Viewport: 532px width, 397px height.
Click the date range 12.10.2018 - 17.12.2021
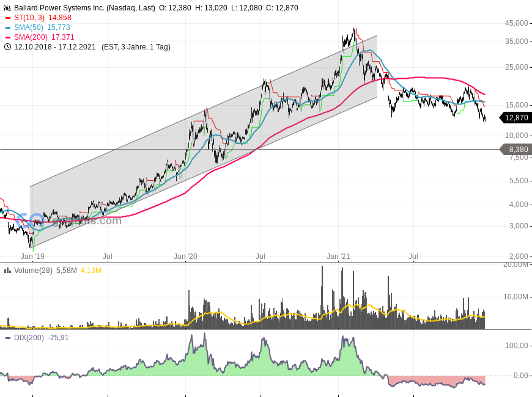[55, 47]
